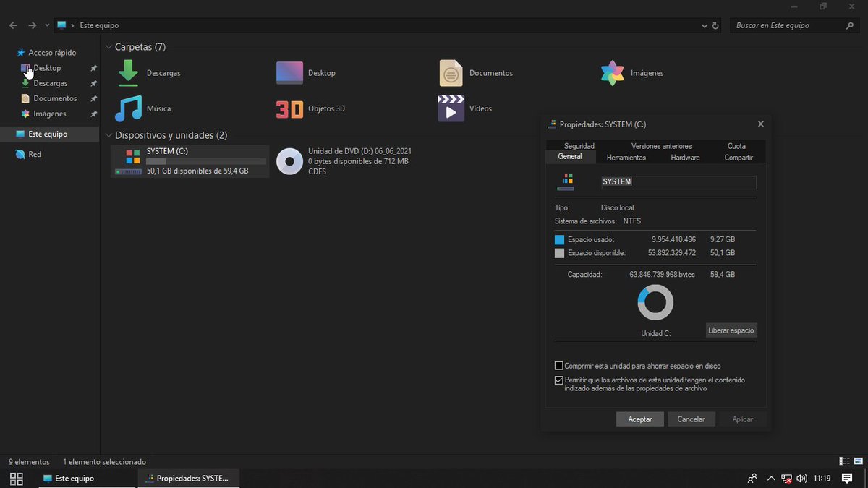This screenshot has width=868, height=488.
Task: Click the blue Espacio usado swatch
Action: pyautogui.click(x=559, y=239)
